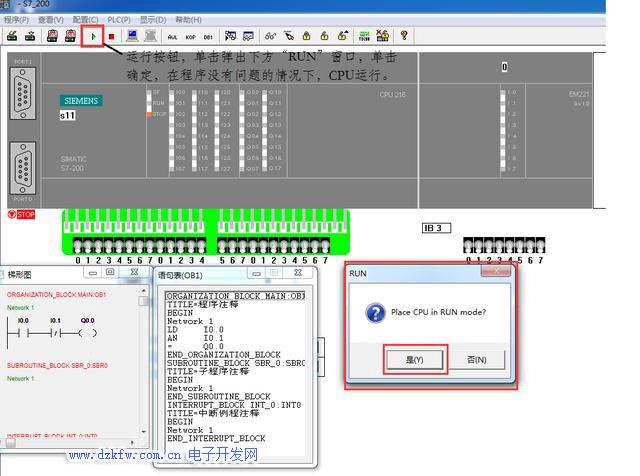Click the www.dzkfw.com.cn website link
This screenshot has width=640, height=476.
(125, 456)
